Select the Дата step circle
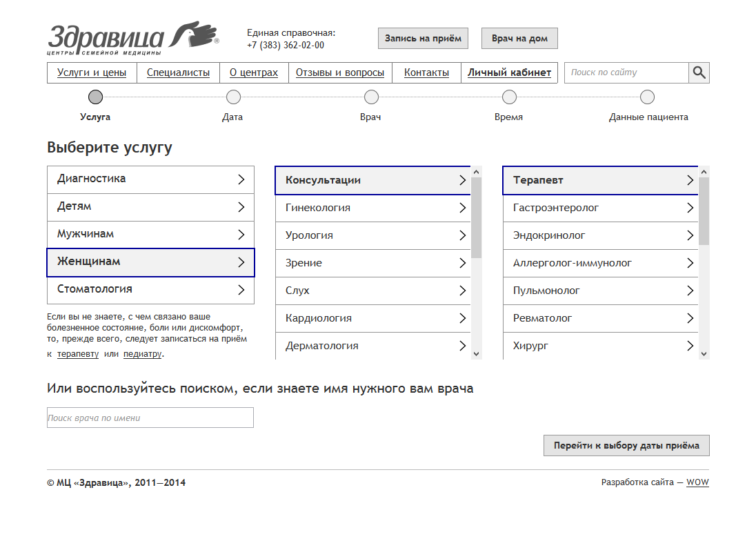This screenshot has height=539, width=756. click(x=233, y=97)
